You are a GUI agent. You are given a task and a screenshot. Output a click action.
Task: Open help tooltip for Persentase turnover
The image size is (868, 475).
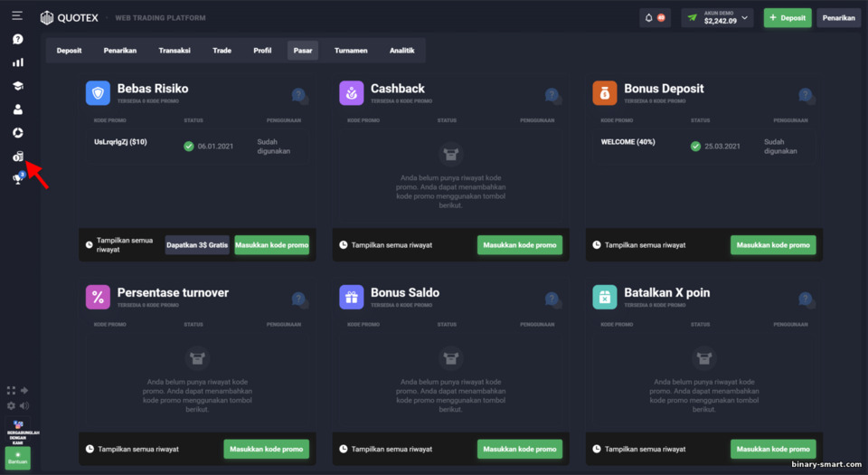299,300
